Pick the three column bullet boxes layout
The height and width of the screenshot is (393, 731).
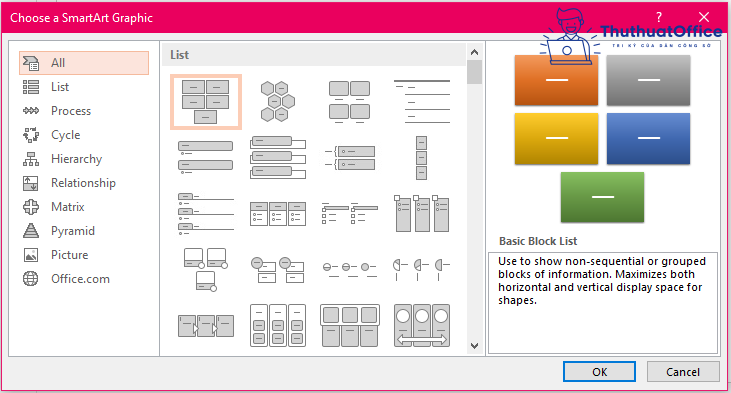tap(278, 214)
